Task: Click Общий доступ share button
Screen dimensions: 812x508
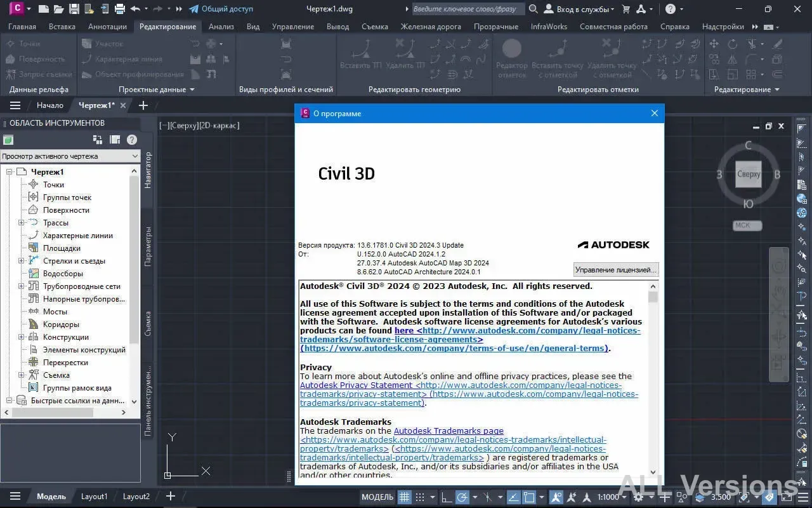Action: tap(221, 9)
